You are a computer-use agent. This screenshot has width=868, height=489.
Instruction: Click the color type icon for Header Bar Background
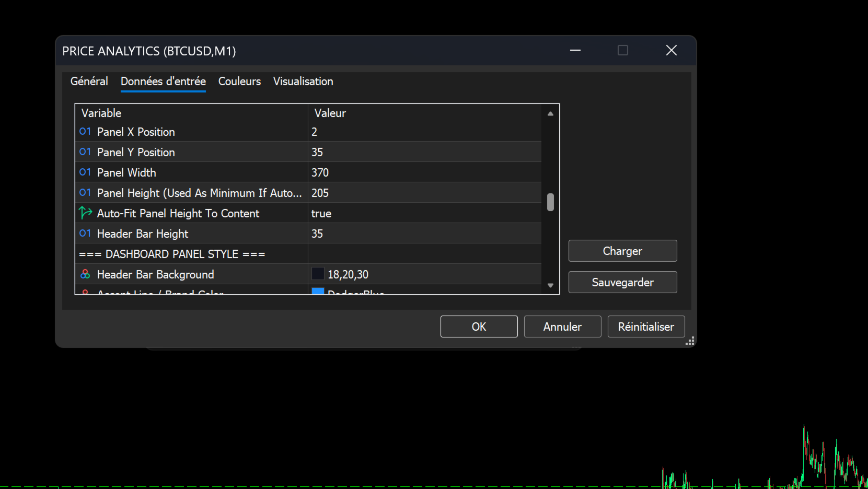(x=85, y=274)
